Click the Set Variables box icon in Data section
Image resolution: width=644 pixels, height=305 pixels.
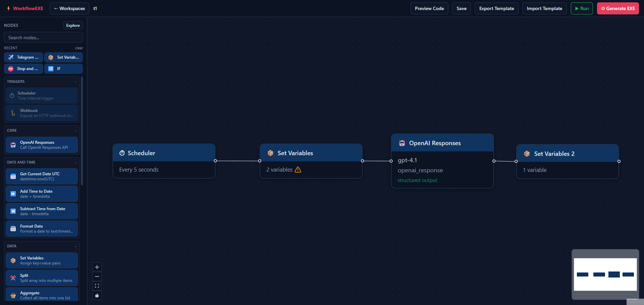click(x=13, y=260)
